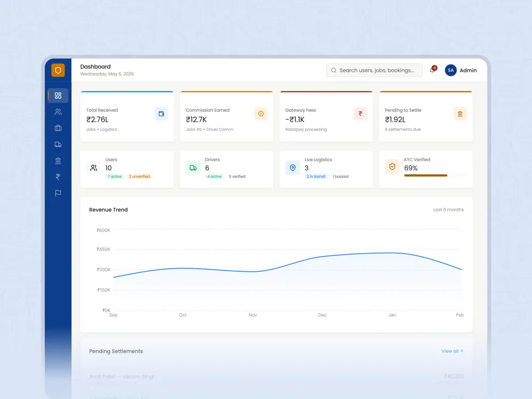
Task: Click the ₹1.92L Pending to Settle value
Action: pos(395,119)
